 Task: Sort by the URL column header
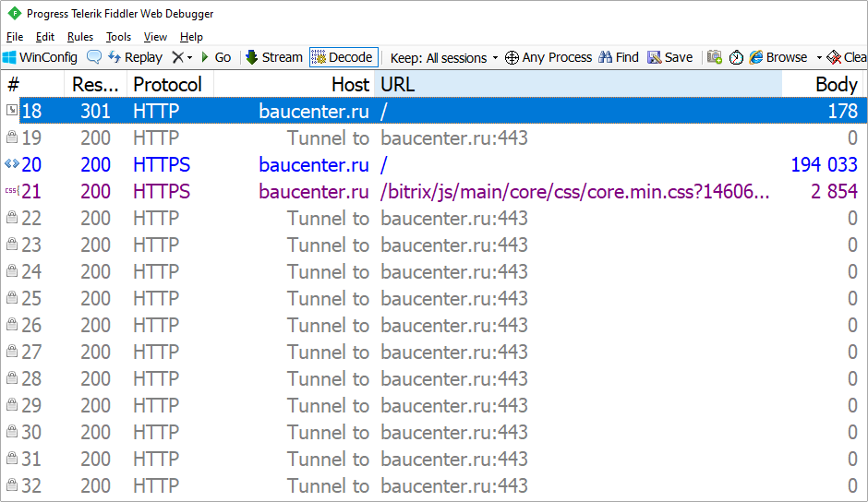coord(578,84)
